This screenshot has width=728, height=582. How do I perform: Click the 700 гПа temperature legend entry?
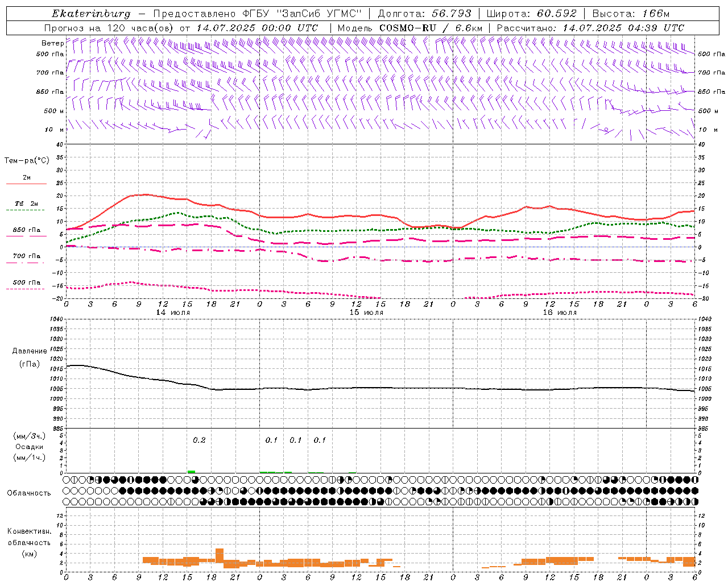[x=27, y=256]
